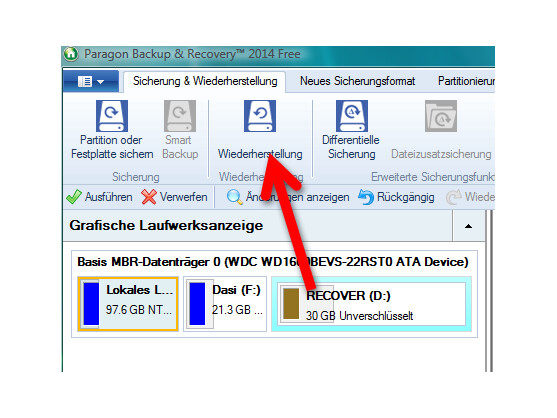Click the Grafische Laufwerksanzeige heading
This screenshot has width=557, height=418.
point(166,226)
